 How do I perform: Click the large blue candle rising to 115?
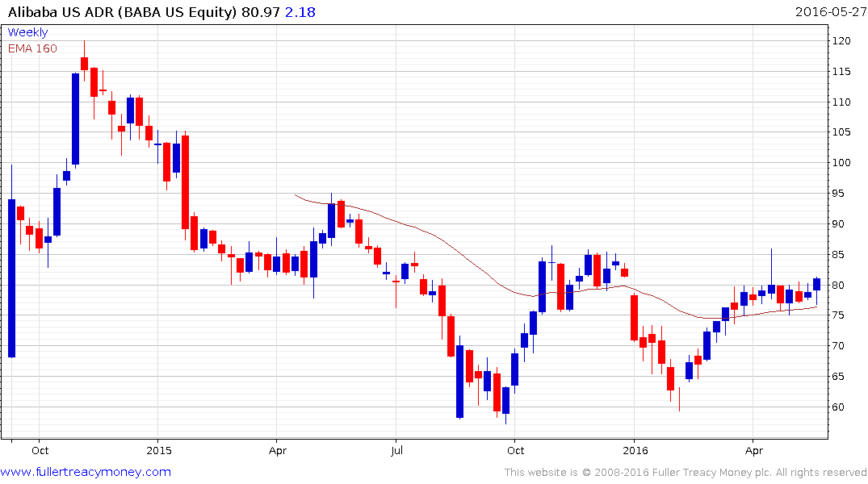tap(75, 119)
